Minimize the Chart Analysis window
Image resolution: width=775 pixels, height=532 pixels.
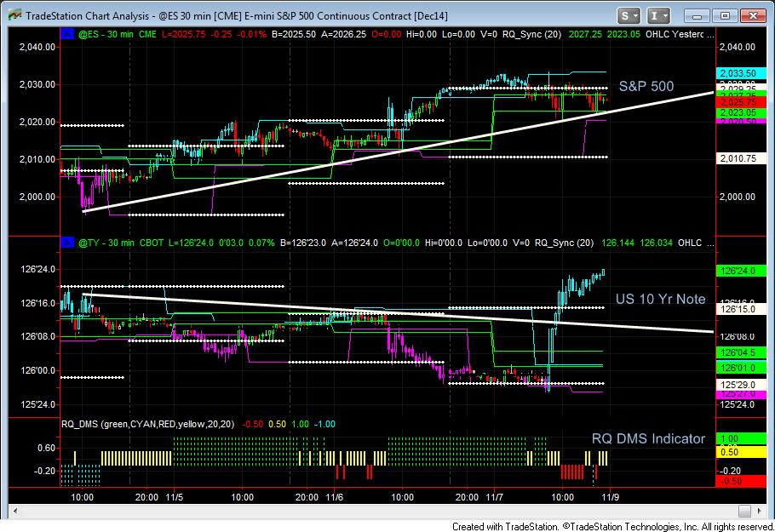tap(697, 16)
